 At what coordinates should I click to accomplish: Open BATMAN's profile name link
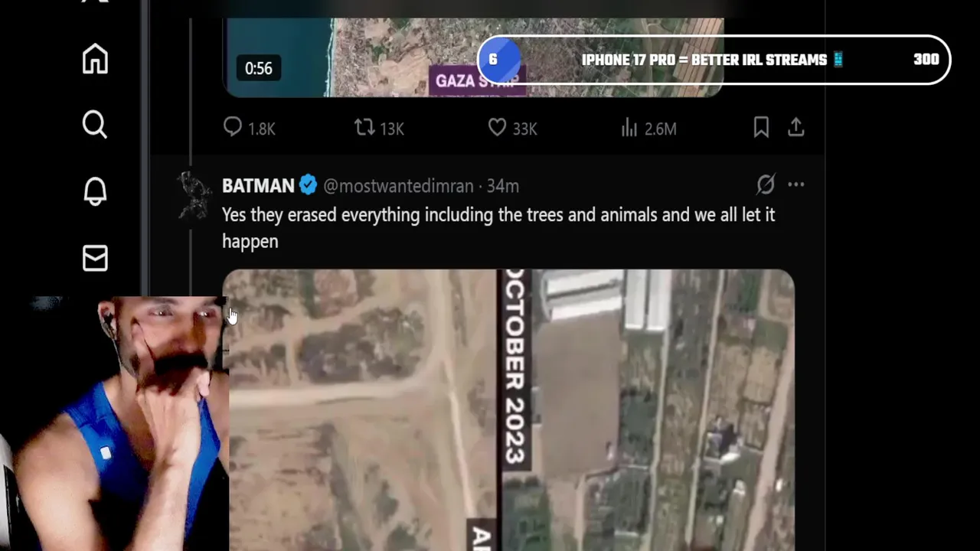258,186
